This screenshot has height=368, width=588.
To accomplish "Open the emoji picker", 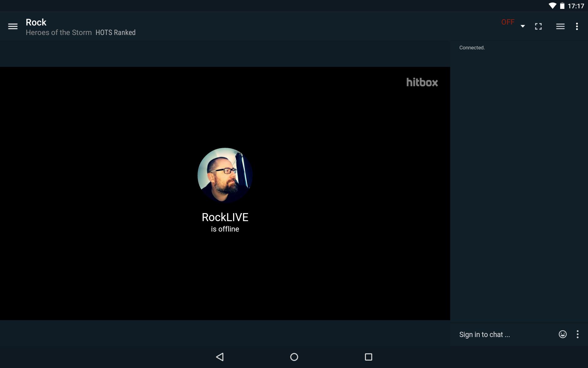I will click(563, 334).
